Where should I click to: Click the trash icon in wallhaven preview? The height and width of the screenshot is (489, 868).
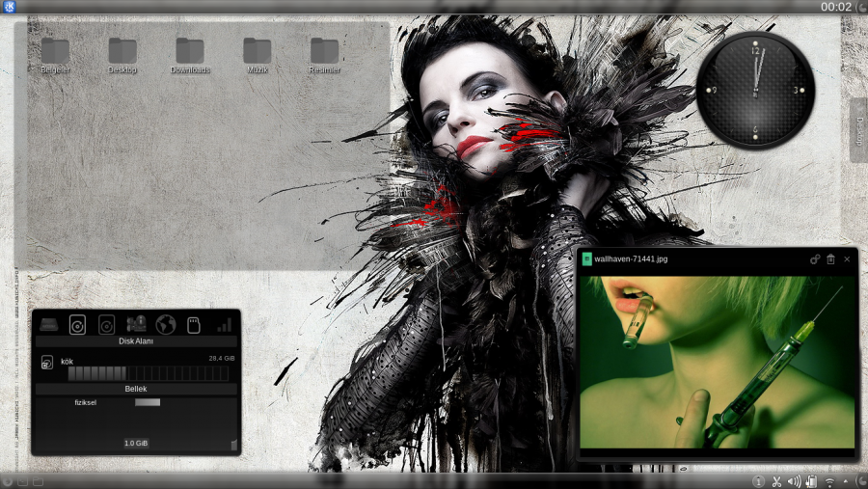tap(831, 258)
